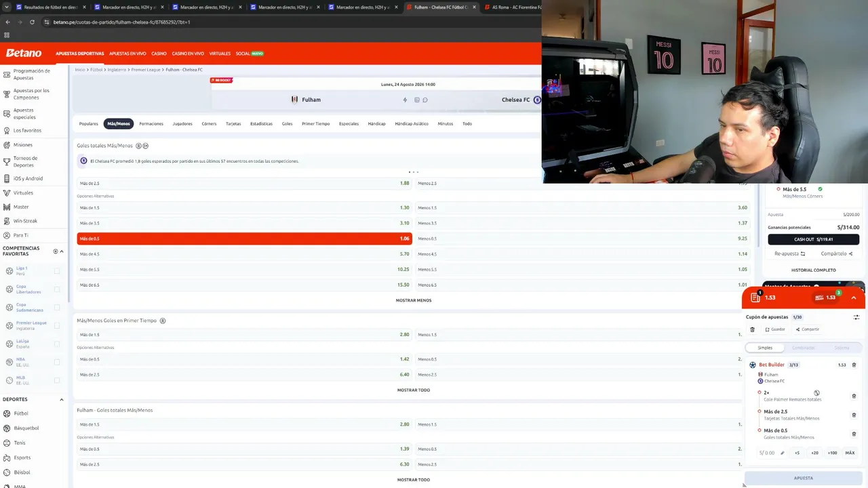Click Mostrar Todo under Goles en Primer Tiempo
The image size is (868, 488).
[x=414, y=390]
